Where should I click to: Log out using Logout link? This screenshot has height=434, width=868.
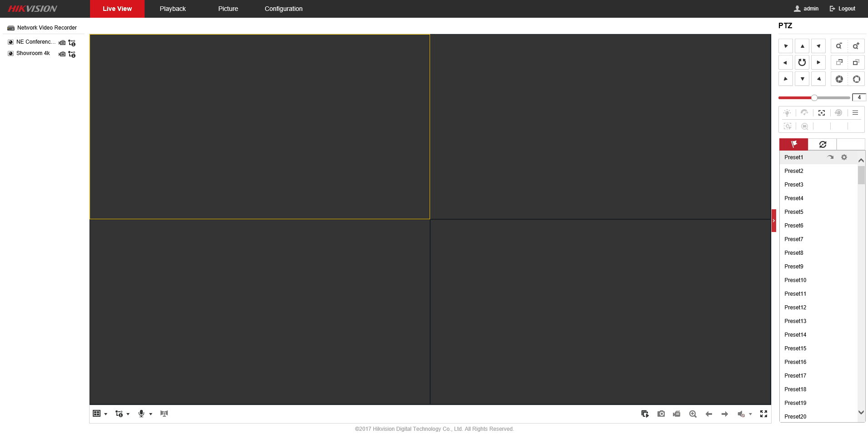click(842, 9)
